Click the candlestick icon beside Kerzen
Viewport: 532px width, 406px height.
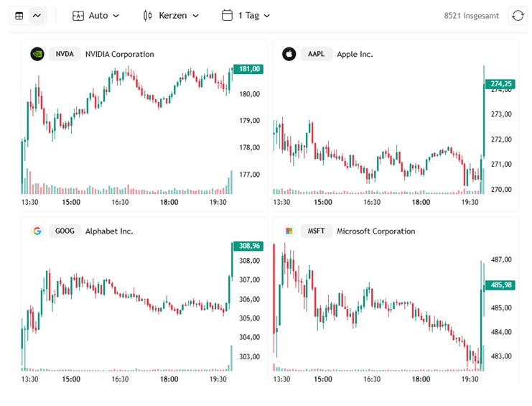coord(147,16)
